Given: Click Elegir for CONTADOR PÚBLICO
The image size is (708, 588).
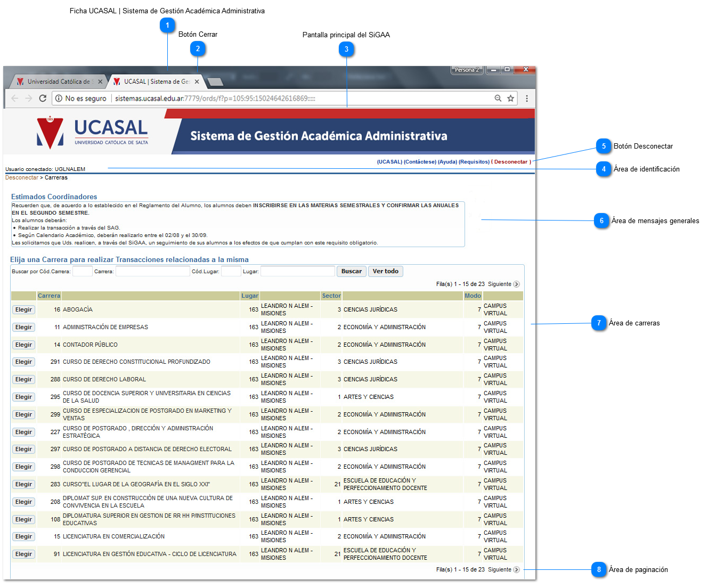Looking at the screenshot, I should 23,345.
